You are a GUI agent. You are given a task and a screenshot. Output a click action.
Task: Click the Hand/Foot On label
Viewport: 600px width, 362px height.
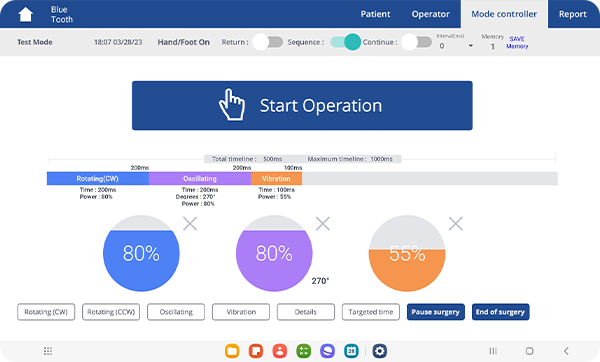point(183,42)
